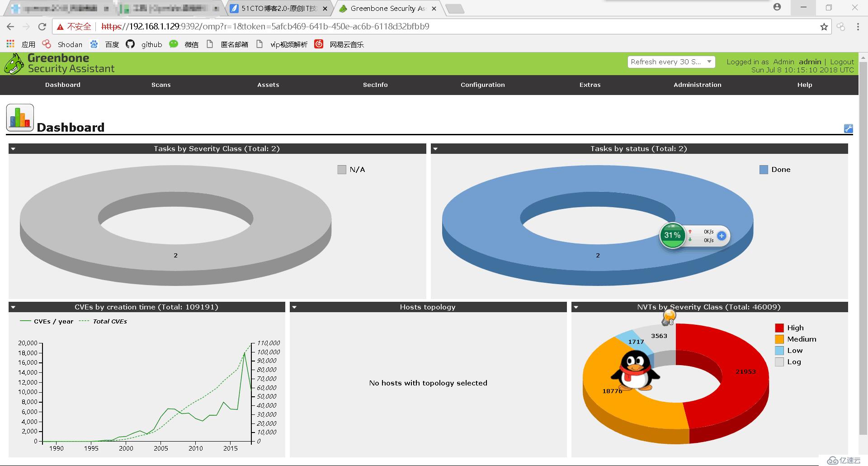
Task: Click the Greenbone dragon logo
Action: click(14, 64)
